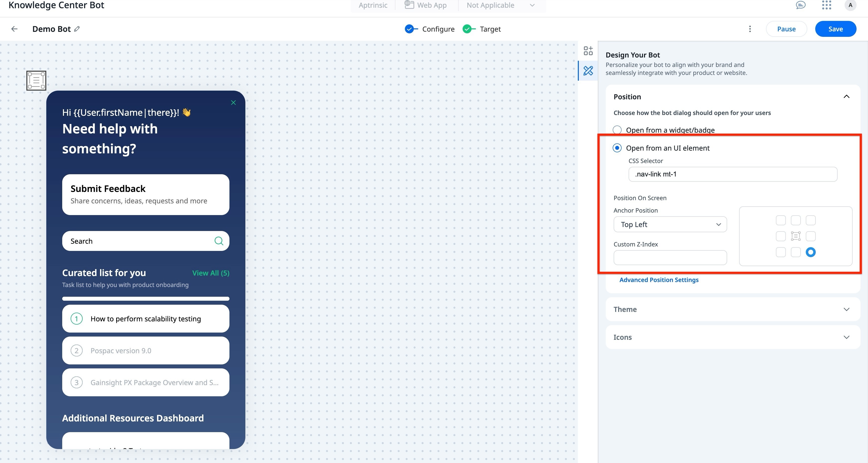The height and width of the screenshot is (463, 868).
Task: Open Pospac version 9.0 item
Action: coord(146,350)
